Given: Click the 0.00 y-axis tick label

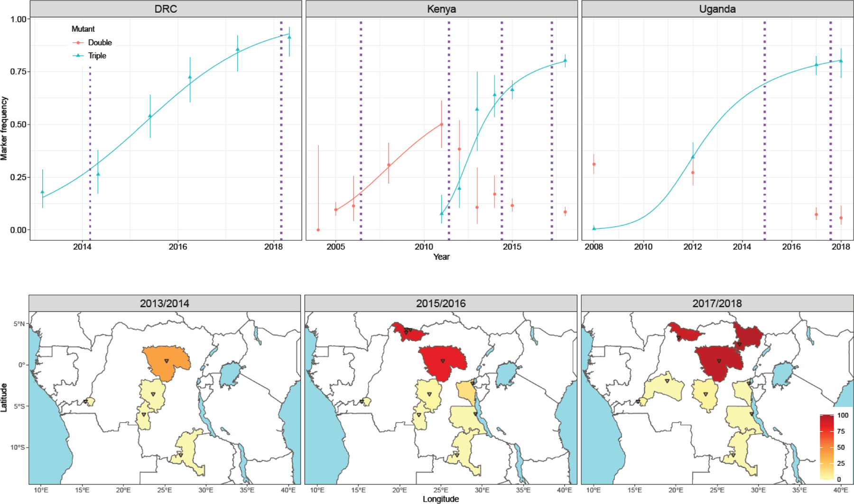Looking at the screenshot, I should 19,230.
